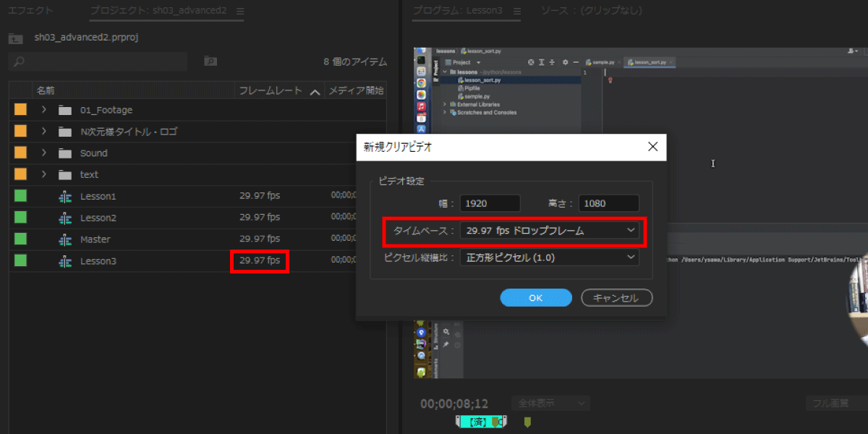Click the green label swatch of Master
868x434 pixels.
click(20, 239)
